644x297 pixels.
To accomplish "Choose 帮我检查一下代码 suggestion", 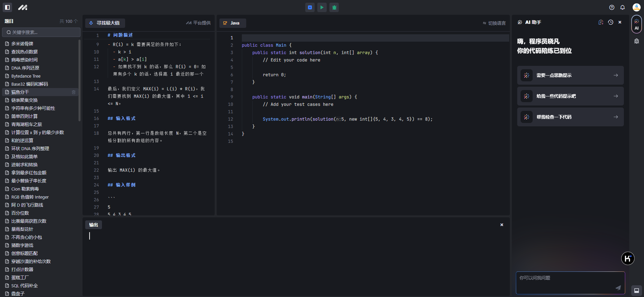I will coord(570,117).
